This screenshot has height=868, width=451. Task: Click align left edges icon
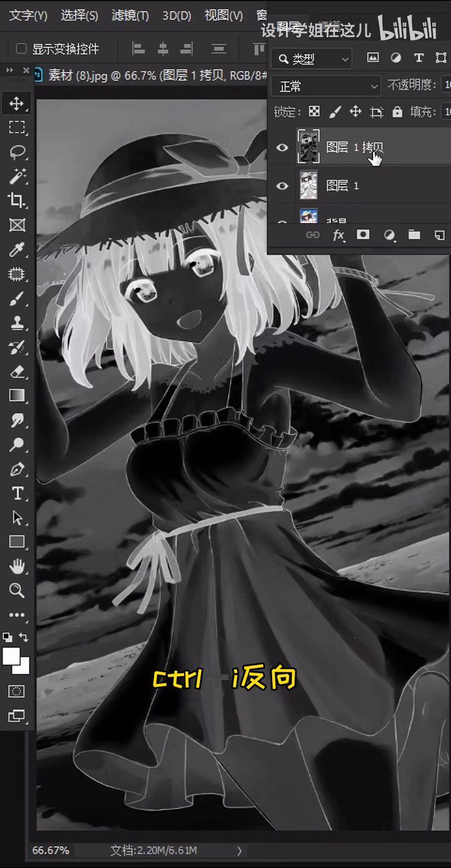(x=138, y=49)
